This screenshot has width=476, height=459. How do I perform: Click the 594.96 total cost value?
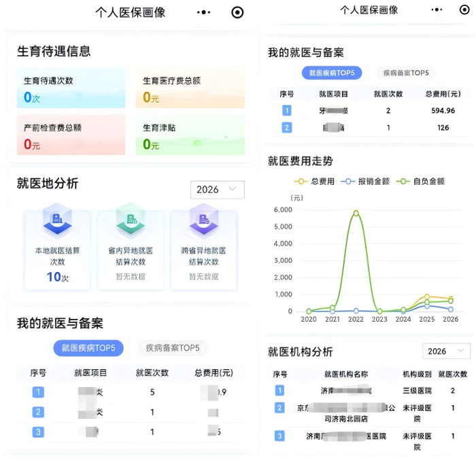[443, 111]
